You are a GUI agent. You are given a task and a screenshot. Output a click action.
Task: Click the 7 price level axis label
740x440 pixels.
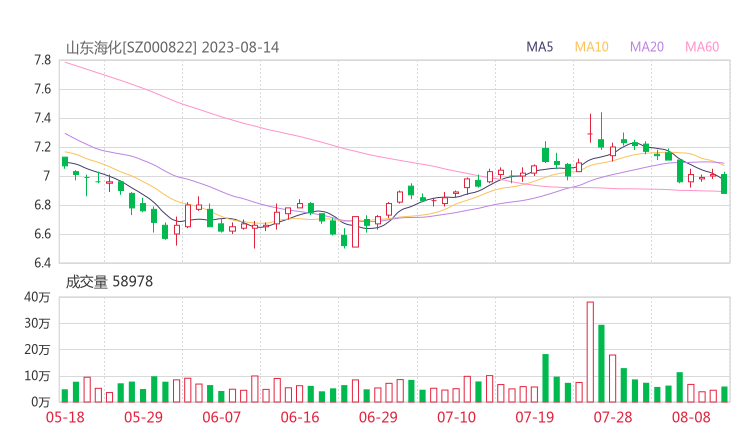(47, 176)
